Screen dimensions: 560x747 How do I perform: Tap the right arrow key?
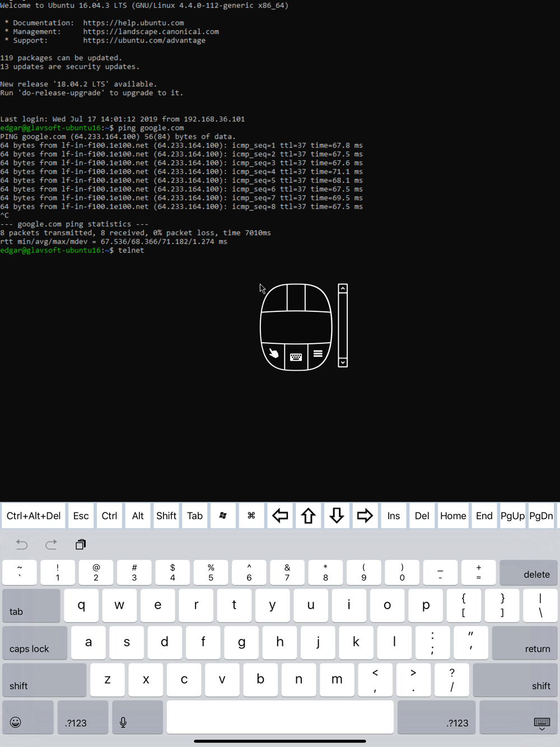coord(365,516)
